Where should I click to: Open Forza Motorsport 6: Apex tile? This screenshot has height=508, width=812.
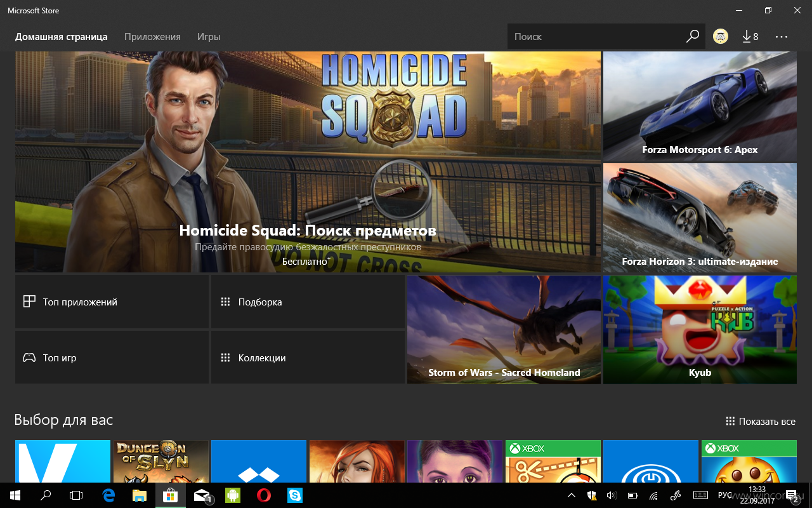700,106
